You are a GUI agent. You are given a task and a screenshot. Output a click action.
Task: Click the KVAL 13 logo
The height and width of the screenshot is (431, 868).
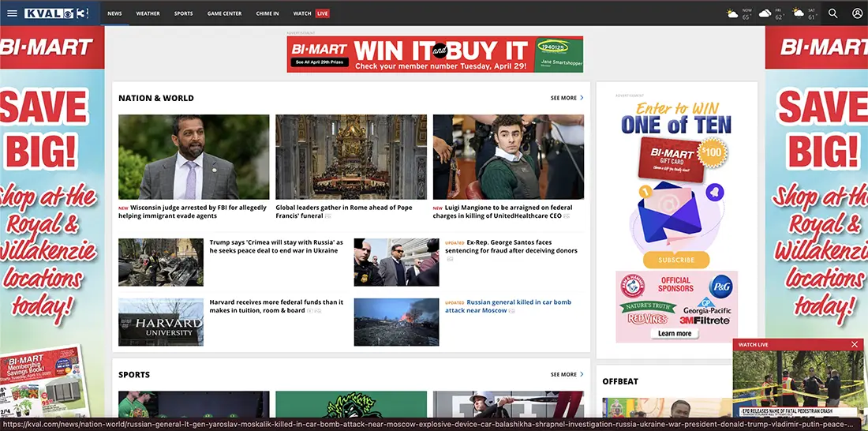pos(57,13)
